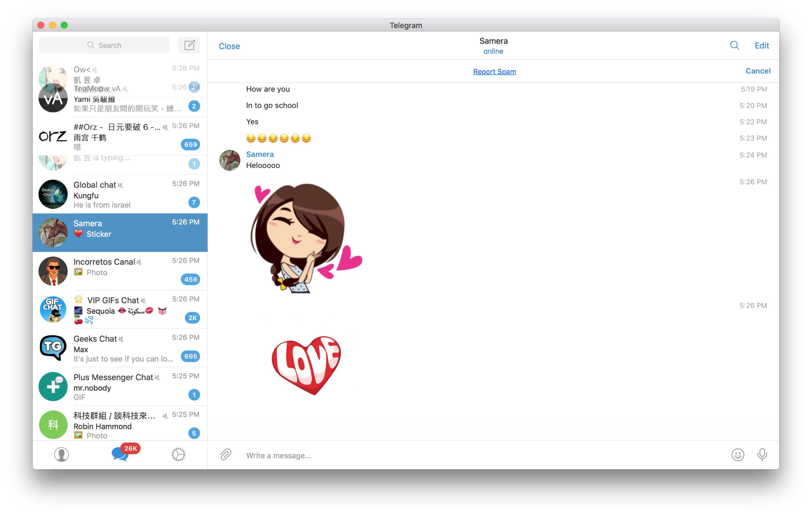Cancel the Report Spam bar
This screenshot has height=516, width=812.
coord(758,71)
